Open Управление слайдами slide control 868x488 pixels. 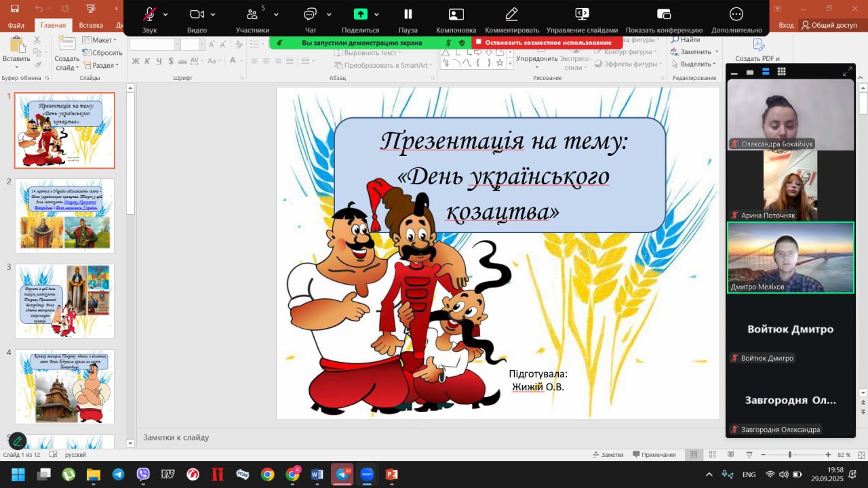582,15
